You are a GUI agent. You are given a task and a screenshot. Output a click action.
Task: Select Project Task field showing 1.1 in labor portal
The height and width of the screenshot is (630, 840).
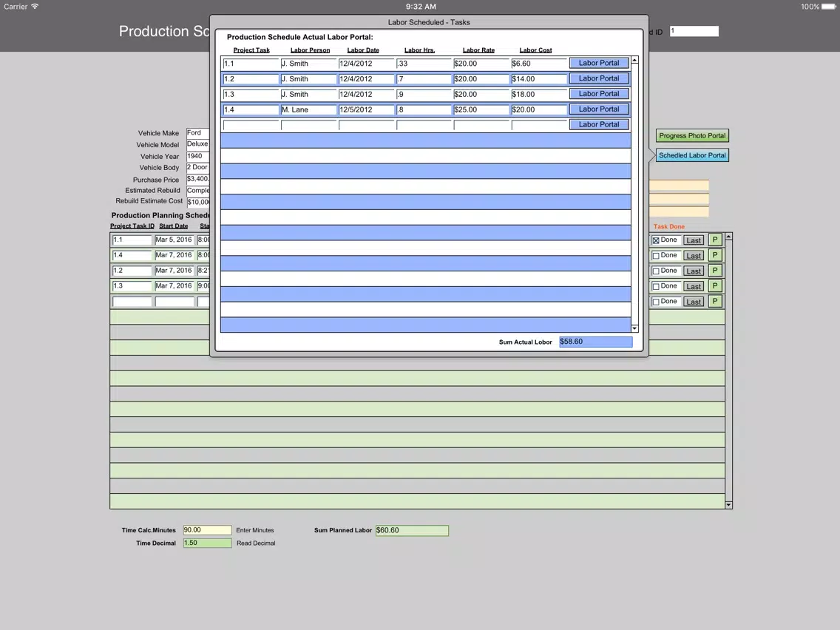251,64
